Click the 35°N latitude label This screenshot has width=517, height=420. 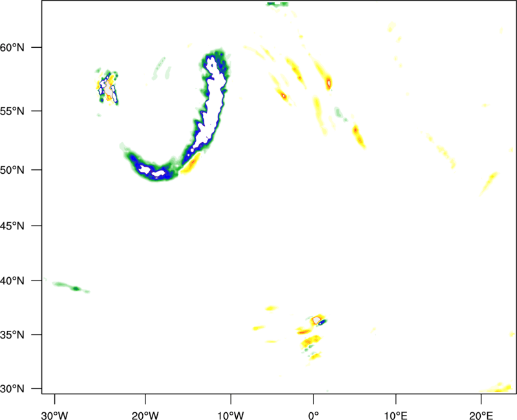(x=12, y=335)
